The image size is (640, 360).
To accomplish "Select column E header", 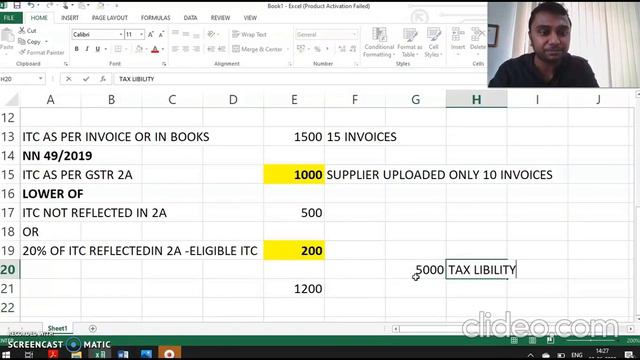I will pos(294,100).
